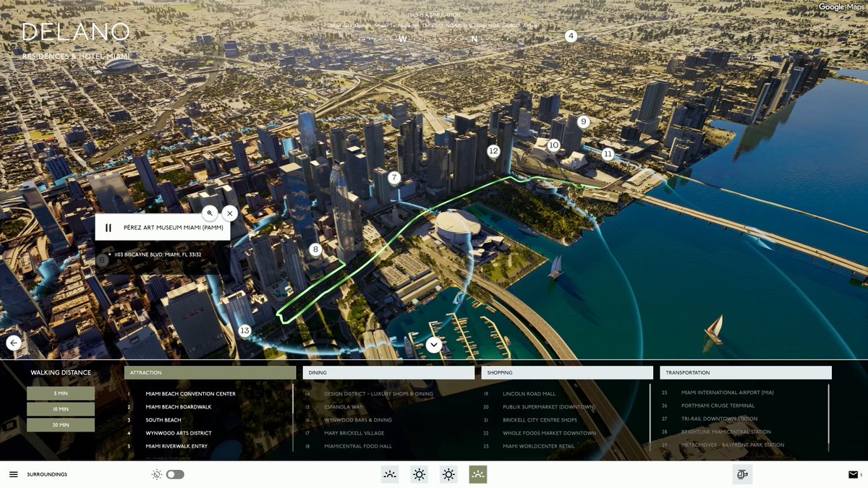Select Miami International Airport (MIA)

pyautogui.click(x=728, y=393)
